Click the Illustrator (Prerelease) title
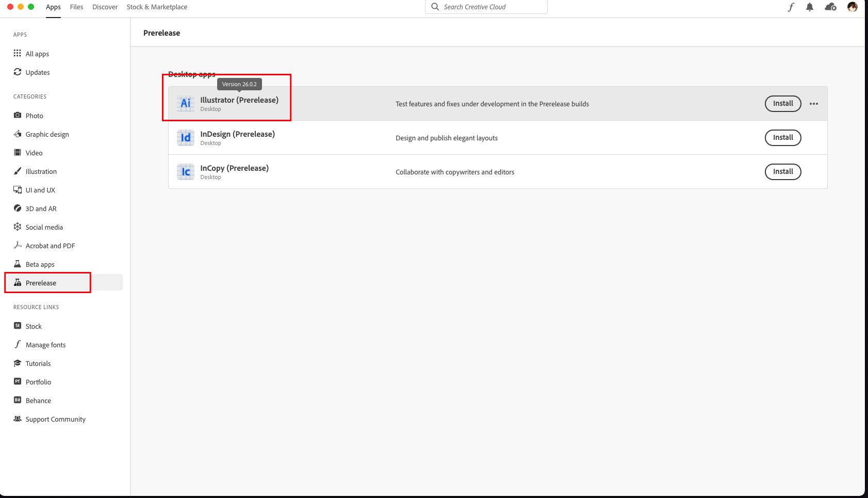 tap(239, 100)
